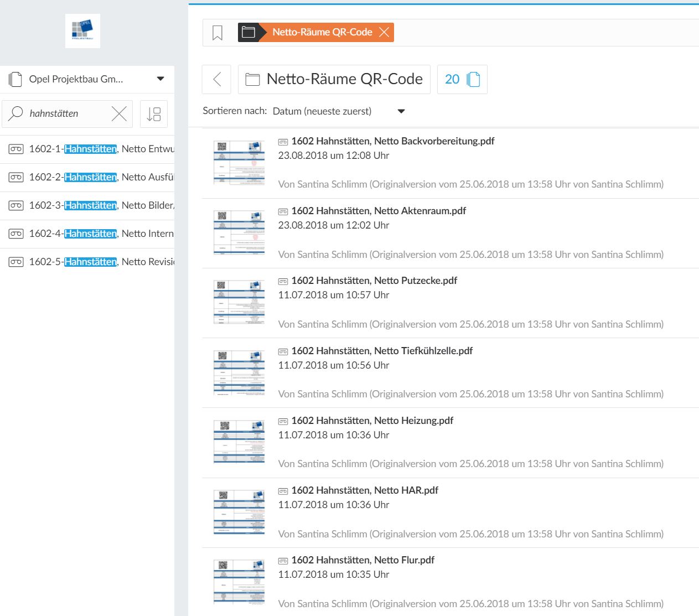Viewport: 699px width, 616px height.
Task: Open thumbnail of Netto Aktenraum.pdf
Action: (239, 232)
